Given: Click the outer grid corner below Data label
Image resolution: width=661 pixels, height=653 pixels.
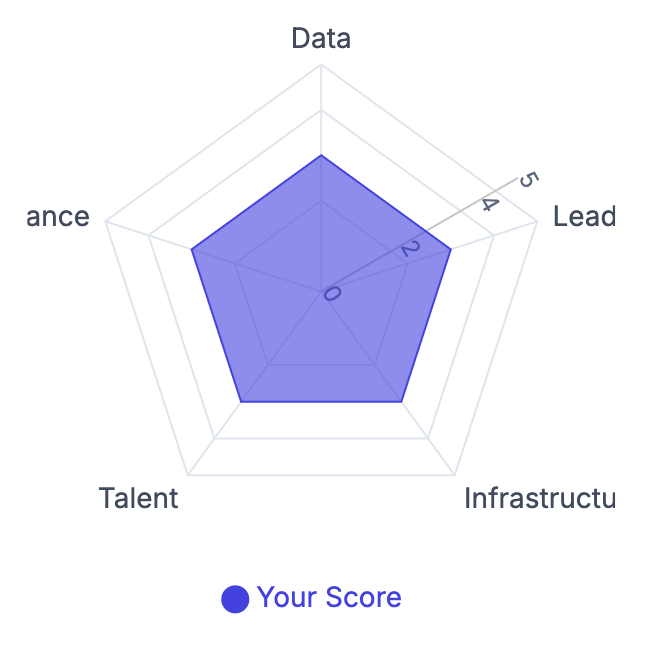Looking at the screenshot, I should [x=321, y=65].
